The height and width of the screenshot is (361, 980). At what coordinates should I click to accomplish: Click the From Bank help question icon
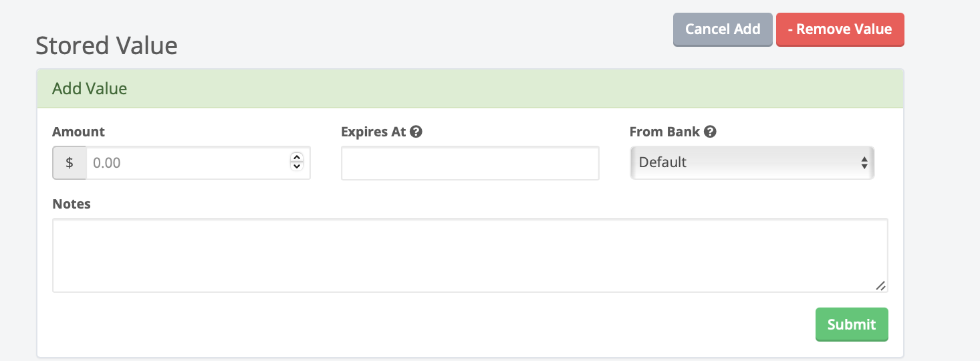(710, 132)
